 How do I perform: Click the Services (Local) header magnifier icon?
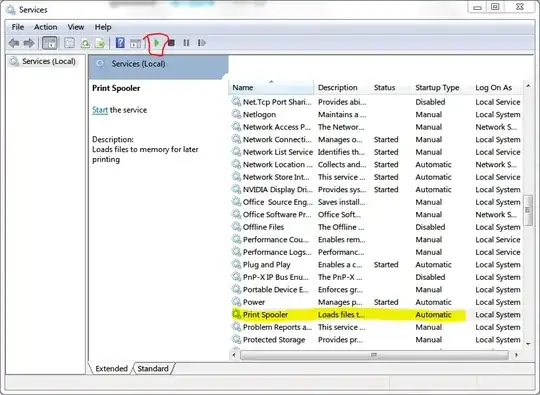100,64
